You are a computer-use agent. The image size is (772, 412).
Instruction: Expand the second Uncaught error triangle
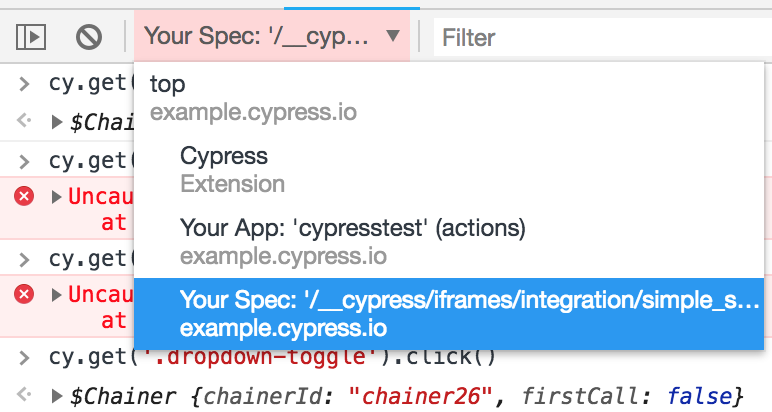(57, 295)
